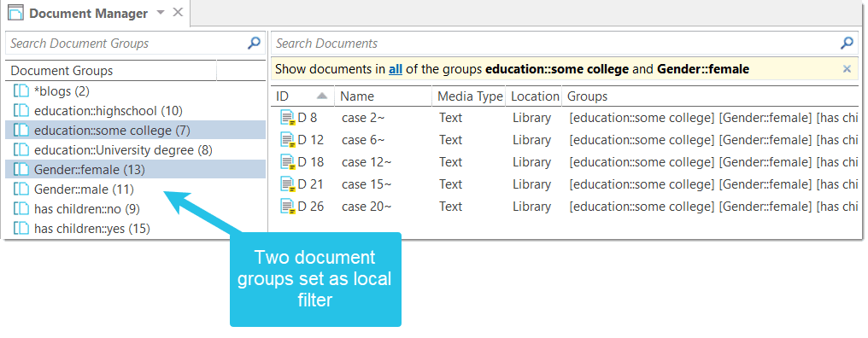Select has children::yes (15) group
868x338 pixels.
pos(135,229)
